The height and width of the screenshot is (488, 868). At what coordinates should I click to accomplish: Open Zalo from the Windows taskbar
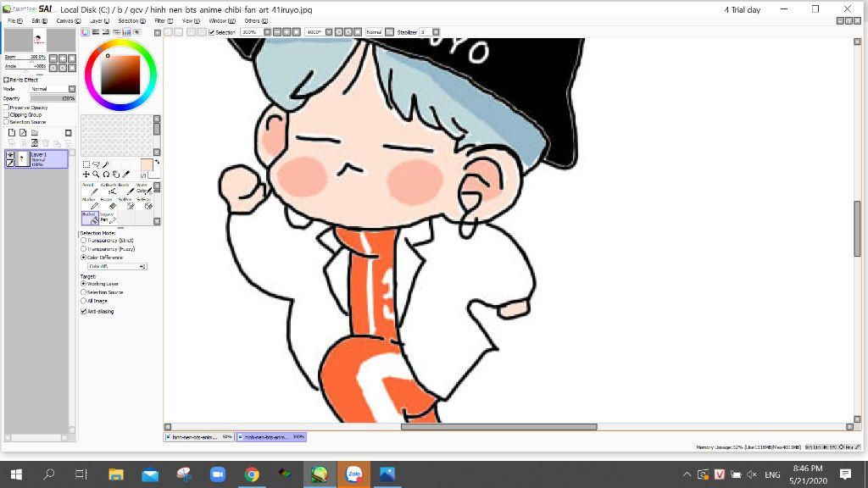353,474
